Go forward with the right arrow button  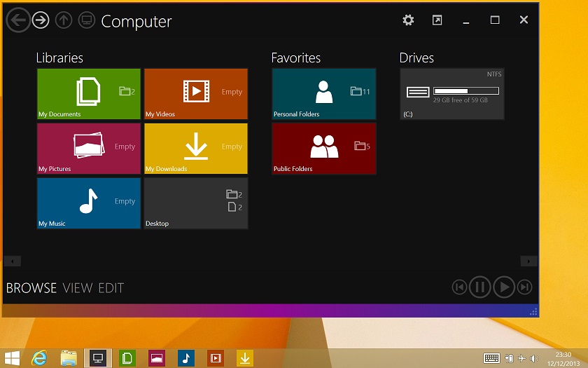click(41, 20)
